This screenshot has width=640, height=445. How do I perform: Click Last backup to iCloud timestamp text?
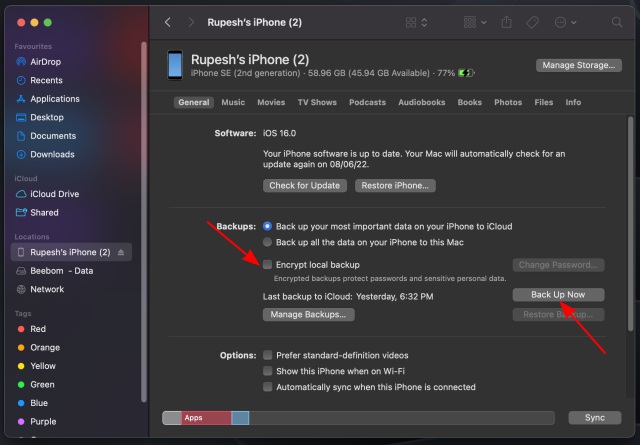(x=348, y=297)
